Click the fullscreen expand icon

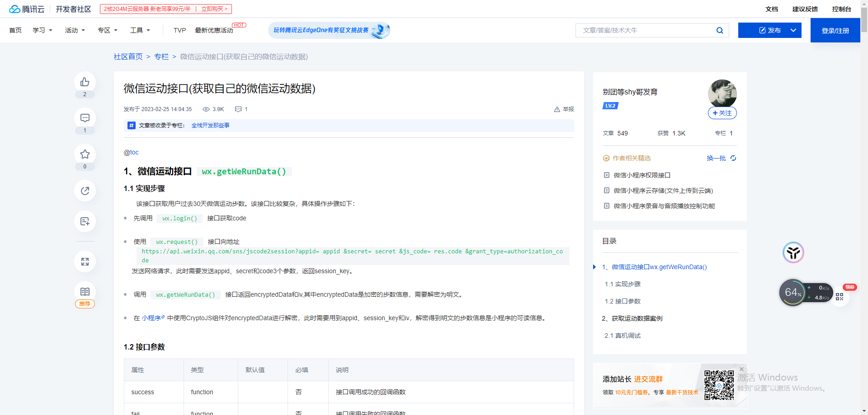pos(85,261)
